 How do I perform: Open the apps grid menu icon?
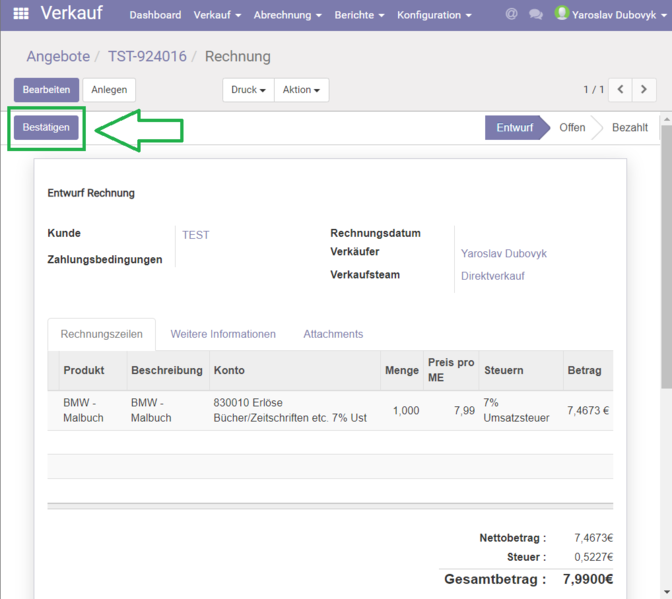(x=21, y=14)
